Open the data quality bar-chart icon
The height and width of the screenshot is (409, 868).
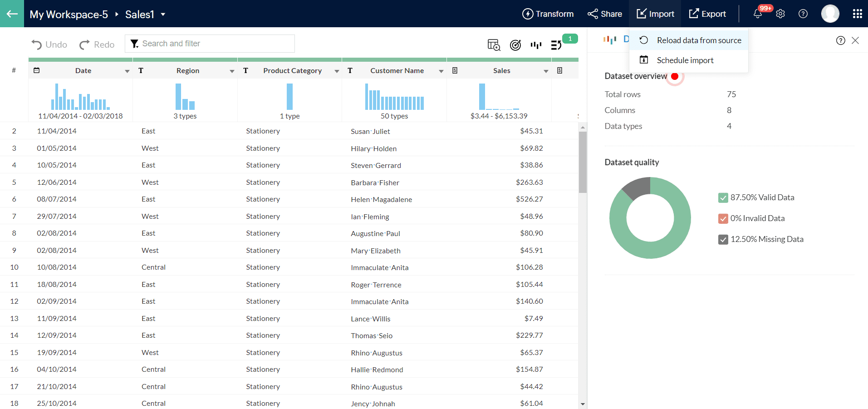click(x=536, y=45)
